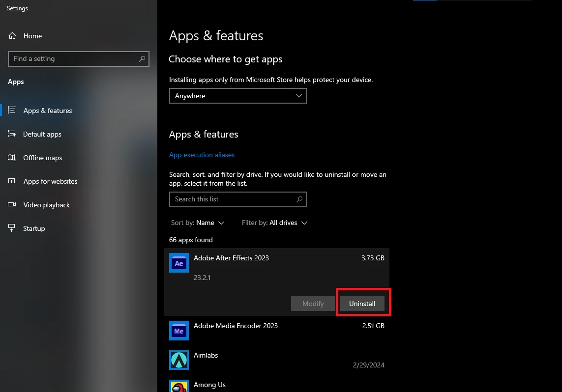
Task: Click version number 23.2.1
Action: tap(202, 278)
